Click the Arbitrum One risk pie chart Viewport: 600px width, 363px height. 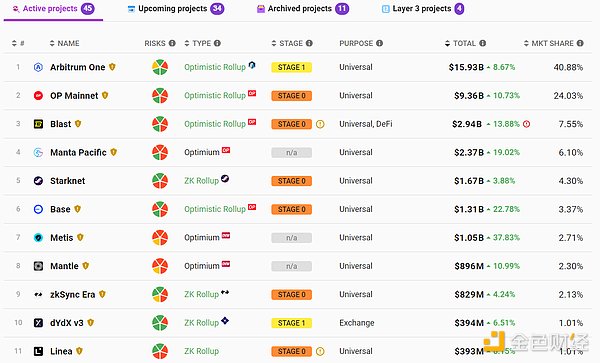tap(160, 67)
